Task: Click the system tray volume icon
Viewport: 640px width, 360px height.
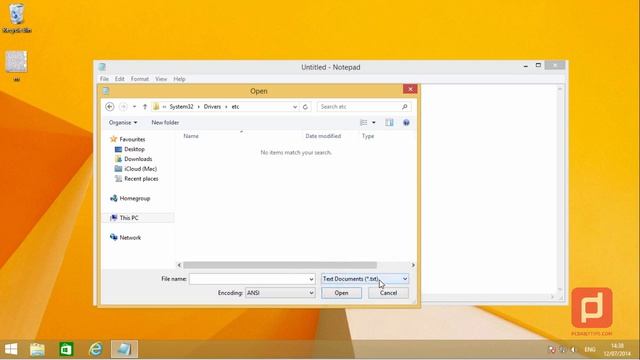Action: coord(573,349)
